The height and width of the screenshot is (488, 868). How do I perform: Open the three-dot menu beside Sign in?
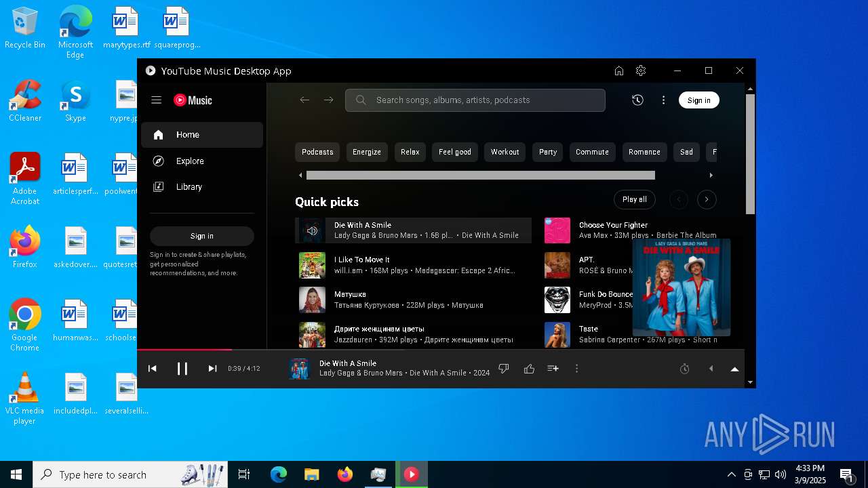(664, 100)
